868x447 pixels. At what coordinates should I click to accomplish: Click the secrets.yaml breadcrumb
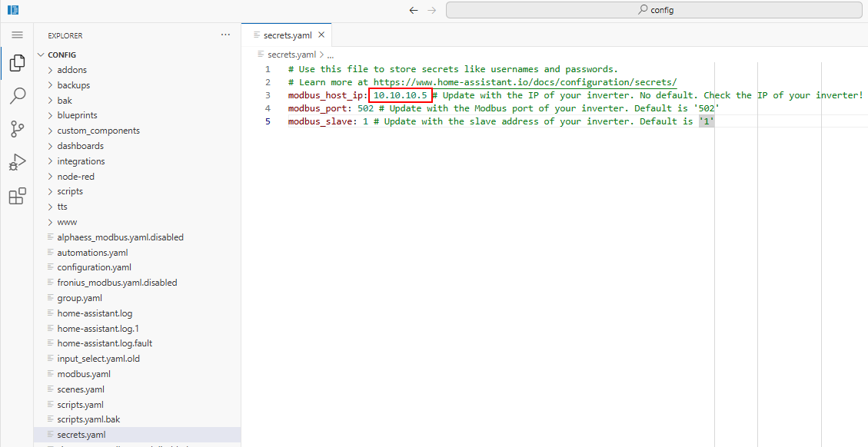point(291,55)
